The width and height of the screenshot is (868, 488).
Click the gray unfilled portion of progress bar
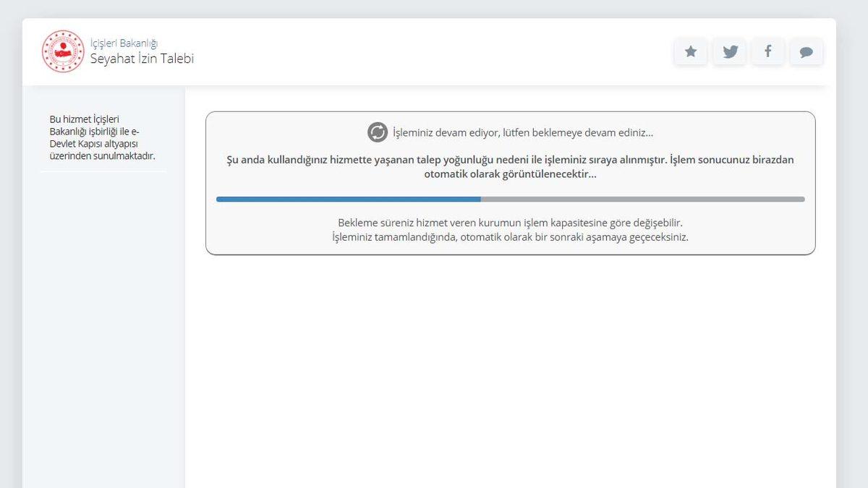(644, 198)
